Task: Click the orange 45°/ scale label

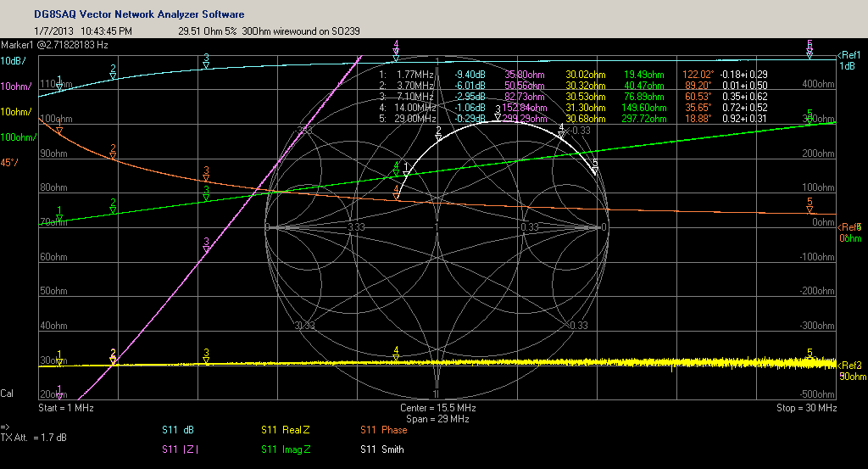Action: (9, 163)
